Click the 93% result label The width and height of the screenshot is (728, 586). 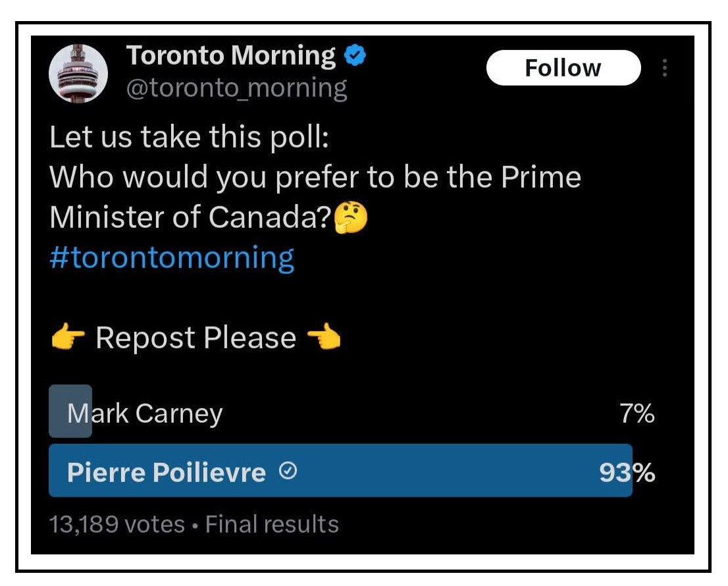pos(627,472)
